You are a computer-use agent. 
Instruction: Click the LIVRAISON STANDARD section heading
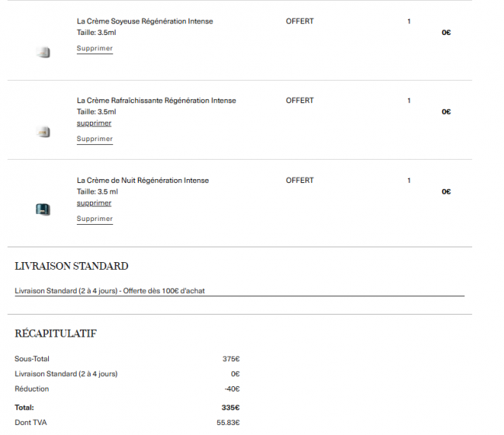pyautogui.click(x=71, y=266)
